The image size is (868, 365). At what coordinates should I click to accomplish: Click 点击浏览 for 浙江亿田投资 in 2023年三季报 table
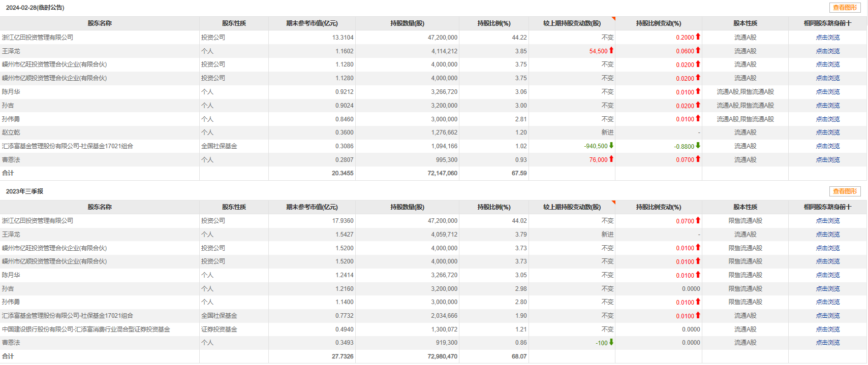[827, 221]
